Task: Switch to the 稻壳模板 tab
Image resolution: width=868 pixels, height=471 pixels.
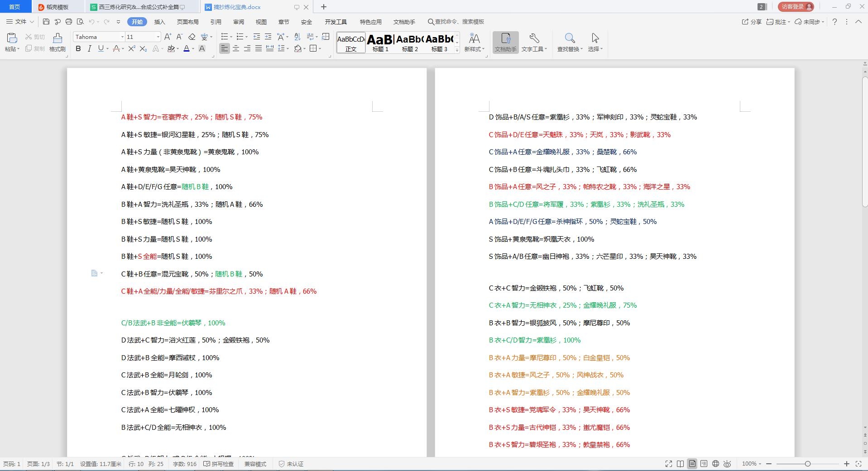Action: pos(58,7)
